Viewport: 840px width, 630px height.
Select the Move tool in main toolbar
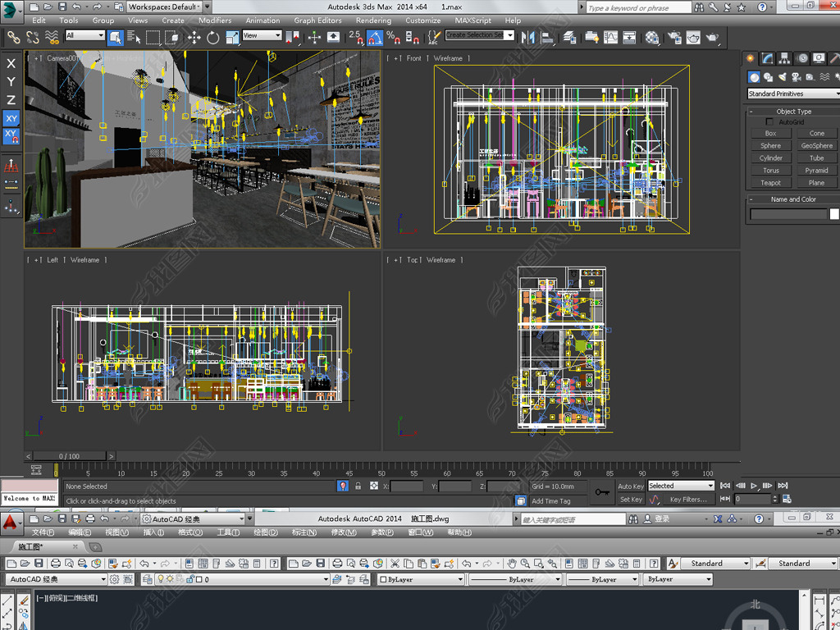(194, 37)
